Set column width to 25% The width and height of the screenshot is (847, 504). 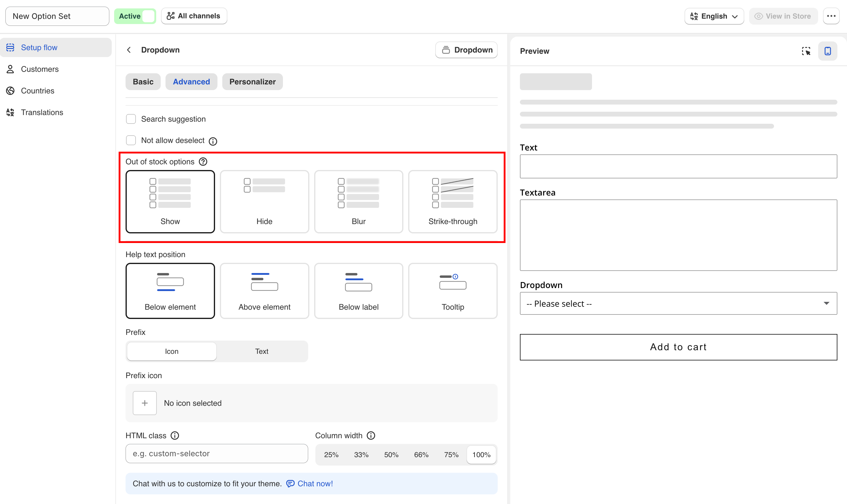(331, 455)
